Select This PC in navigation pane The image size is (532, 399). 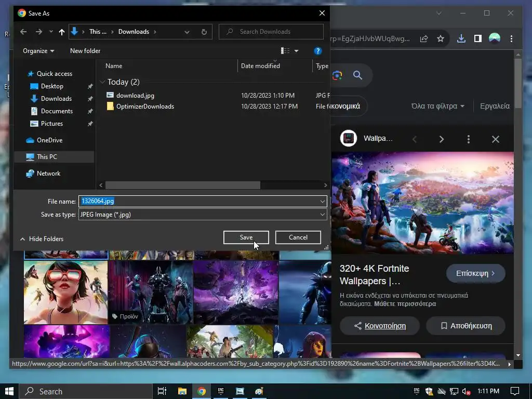click(x=47, y=157)
